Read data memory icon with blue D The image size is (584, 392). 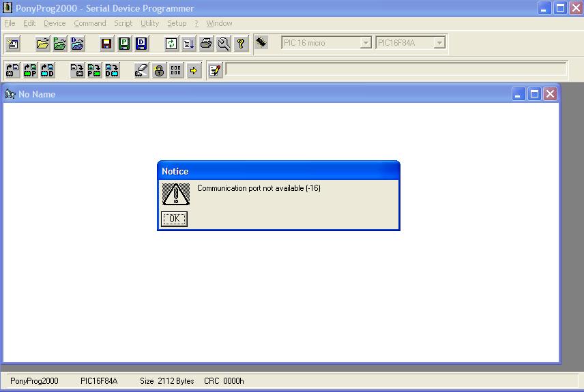point(47,70)
